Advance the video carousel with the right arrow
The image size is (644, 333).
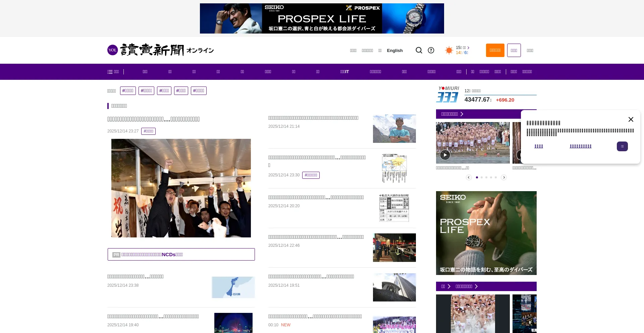coord(504,177)
